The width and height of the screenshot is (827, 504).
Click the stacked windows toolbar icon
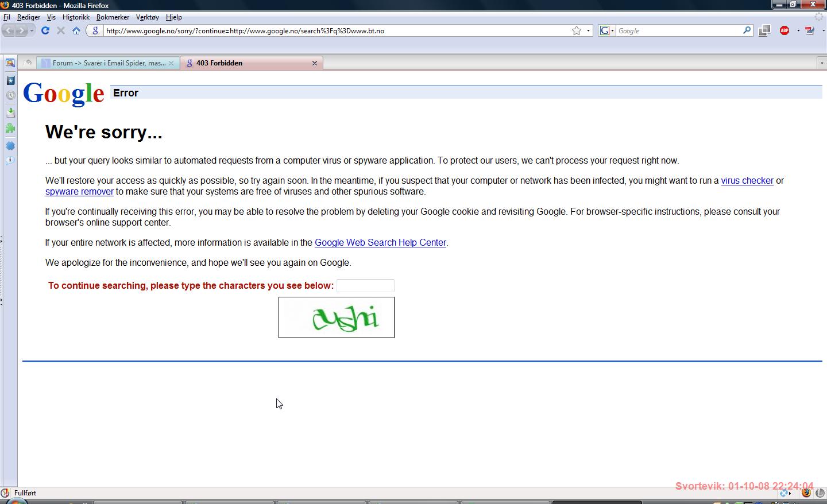pyautogui.click(x=764, y=30)
